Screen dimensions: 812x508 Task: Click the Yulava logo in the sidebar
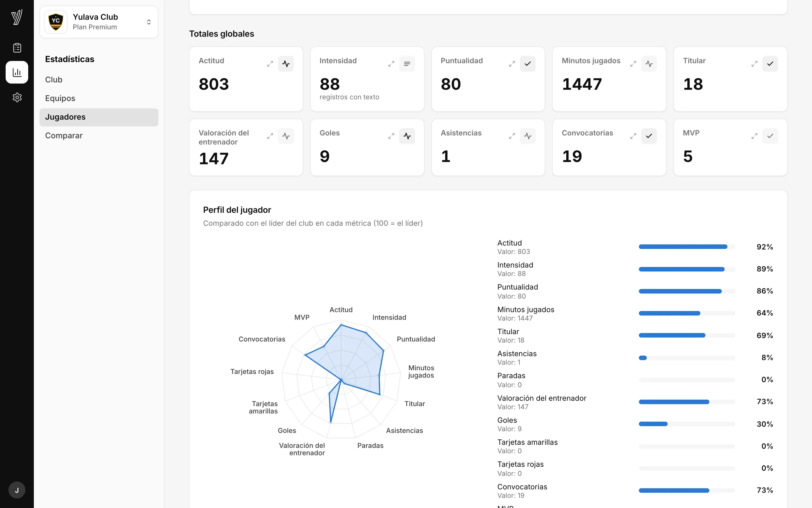[x=17, y=17]
